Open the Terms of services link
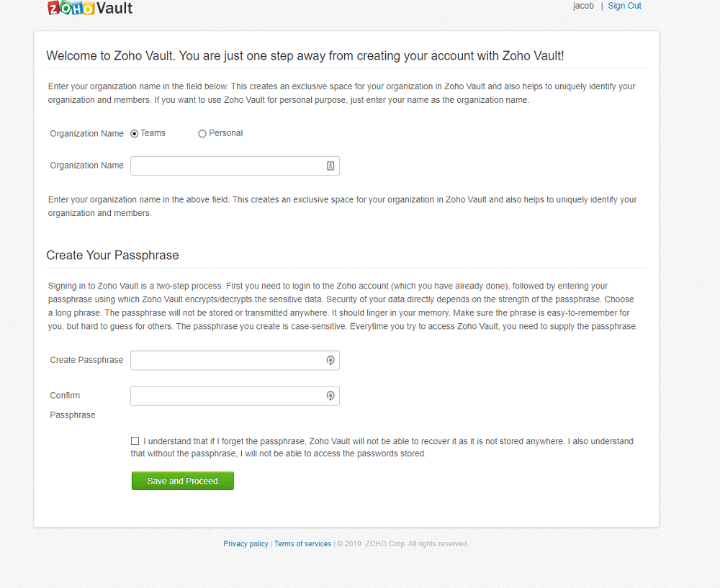 tap(302, 543)
